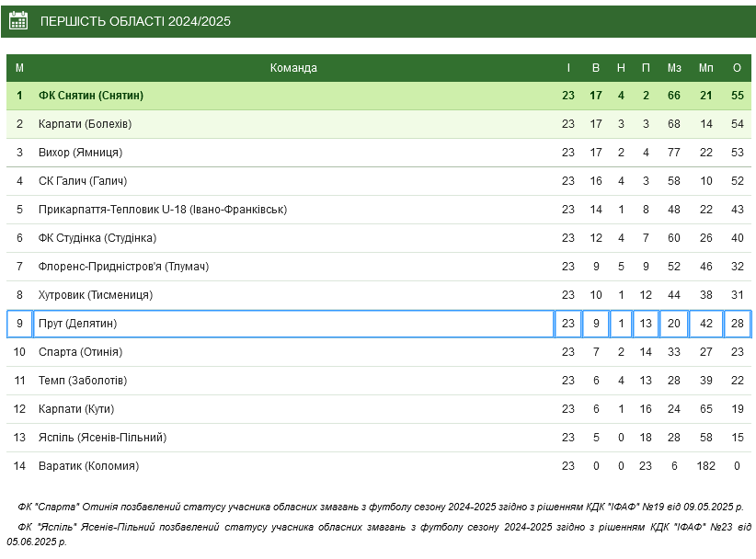This screenshot has width=756, height=559.
Task: Select the Яспіль (Ясенів-Пільний) team name
Action: click(x=102, y=438)
